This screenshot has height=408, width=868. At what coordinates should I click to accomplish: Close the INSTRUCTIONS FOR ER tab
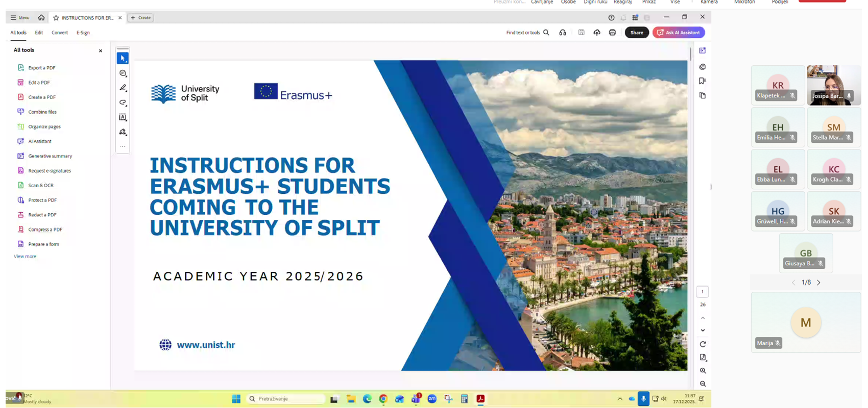coord(120,18)
